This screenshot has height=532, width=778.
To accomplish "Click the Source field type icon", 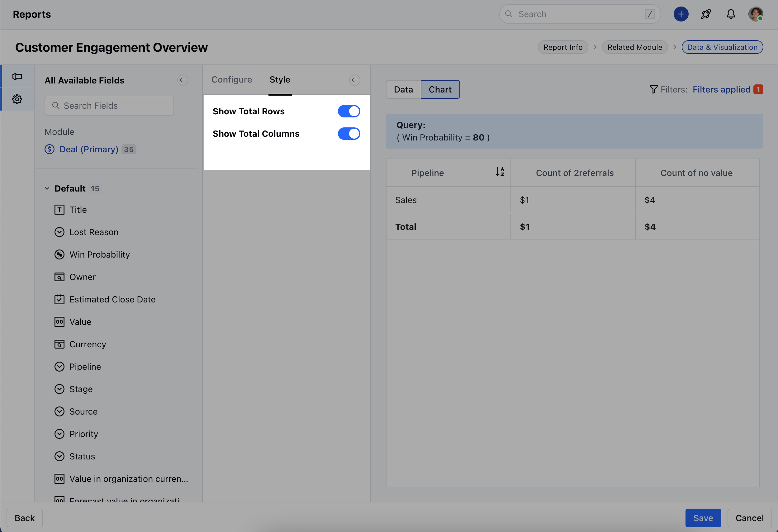I will point(59,411).
